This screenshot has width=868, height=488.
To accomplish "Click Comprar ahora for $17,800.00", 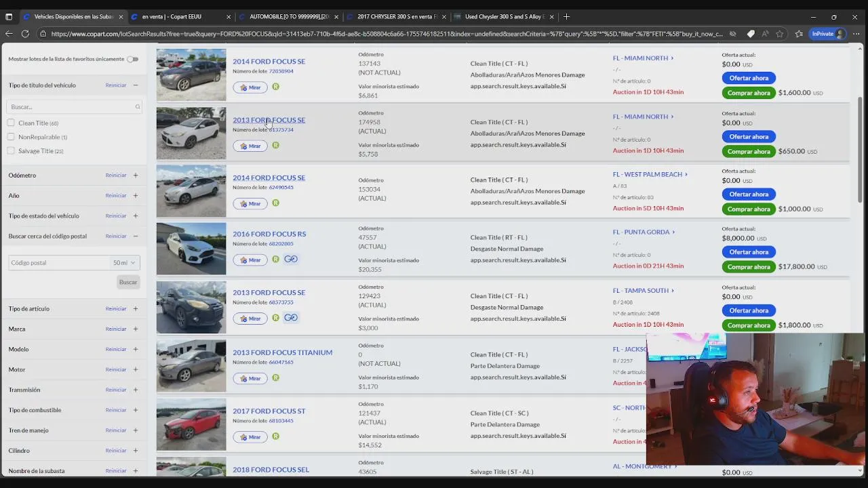I will pyautogui.click(x=749, y=266).
